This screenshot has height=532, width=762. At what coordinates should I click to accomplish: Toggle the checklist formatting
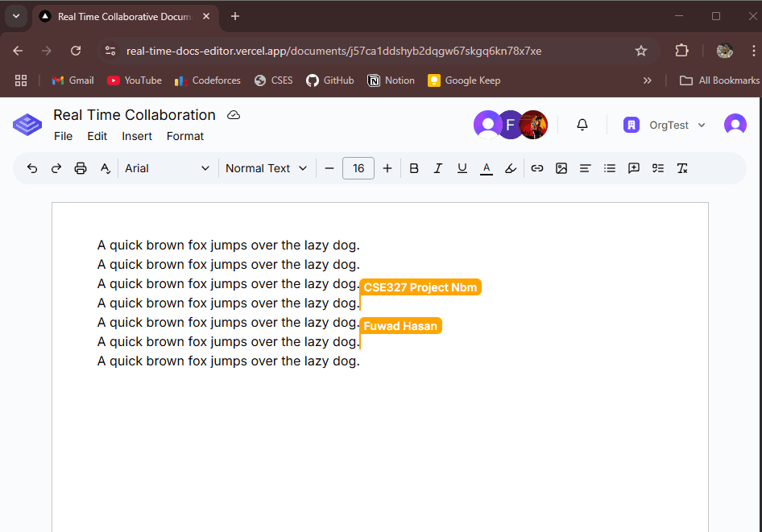(x=658, y=168)
